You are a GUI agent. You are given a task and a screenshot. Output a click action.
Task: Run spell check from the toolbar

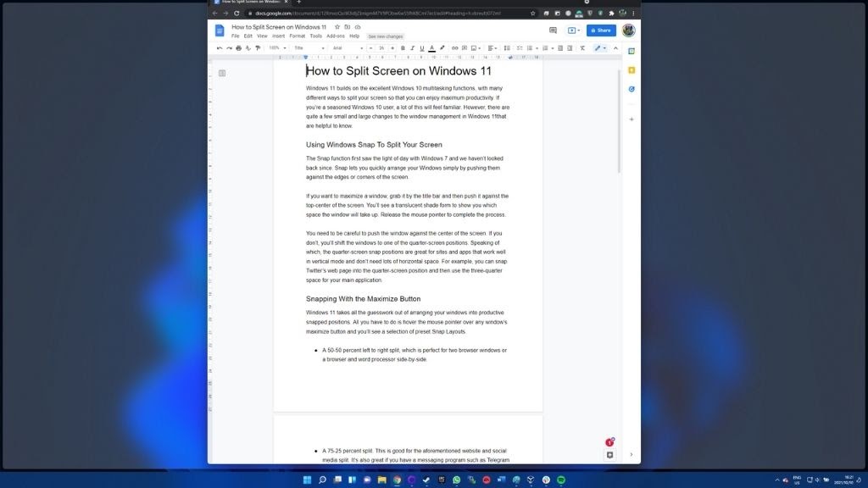coord(248,48)
